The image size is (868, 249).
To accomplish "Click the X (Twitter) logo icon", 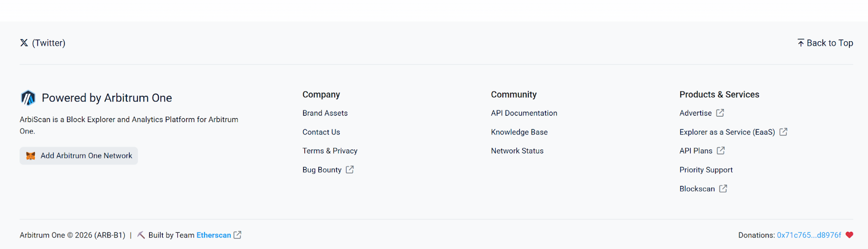I will [24, 43].
